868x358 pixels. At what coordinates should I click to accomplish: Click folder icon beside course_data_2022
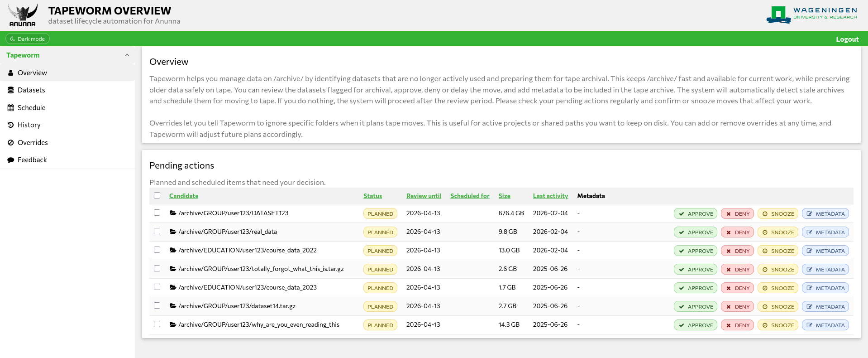pyautogui.click(x=173, y=250)
